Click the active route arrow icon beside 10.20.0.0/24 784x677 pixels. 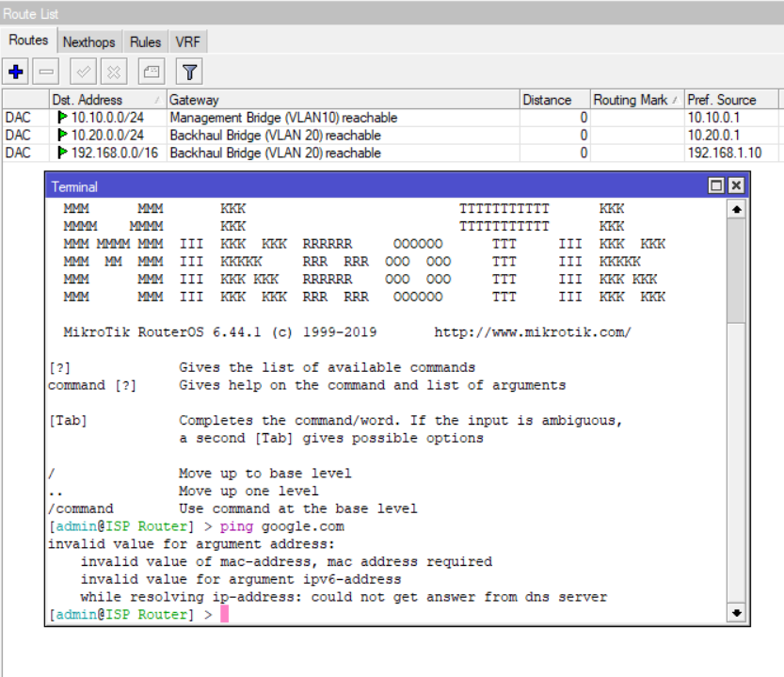tap(62, 135)
